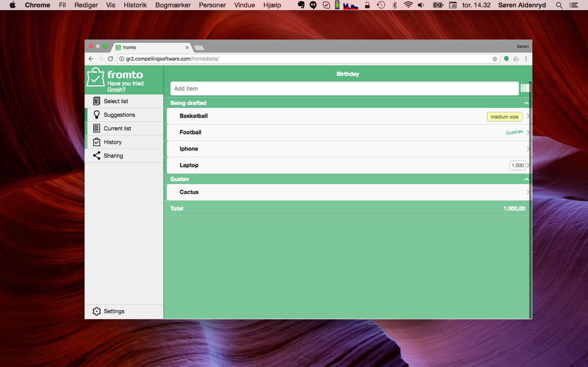The height and width of the screenshot is (367, 588).
Task: Click the Birthday list title
Action: tap(348, 74)
